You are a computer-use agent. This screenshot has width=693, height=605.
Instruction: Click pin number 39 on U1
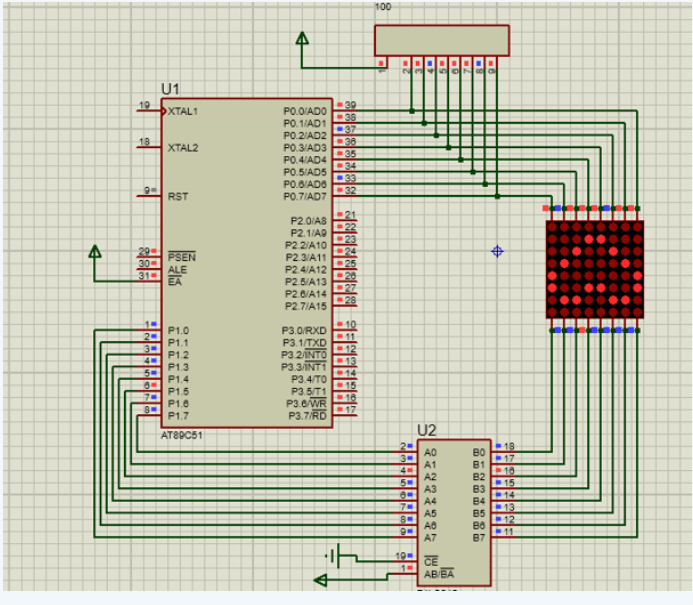350,105
